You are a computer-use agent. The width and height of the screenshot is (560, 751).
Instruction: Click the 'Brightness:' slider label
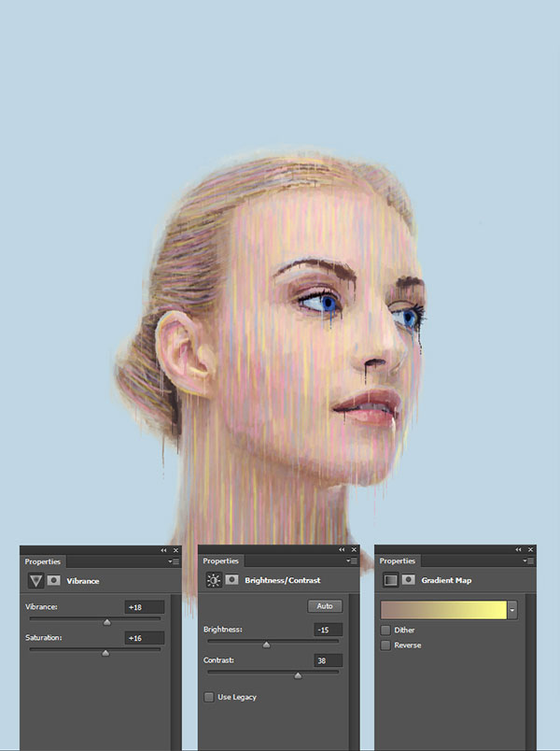[x=222, y=630]
